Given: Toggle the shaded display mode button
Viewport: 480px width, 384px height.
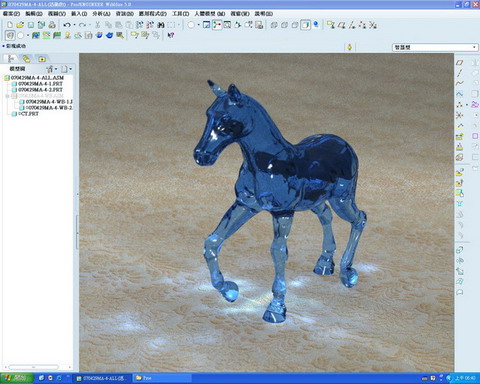Looking at the screenshot, I should (x=305, y=25).
